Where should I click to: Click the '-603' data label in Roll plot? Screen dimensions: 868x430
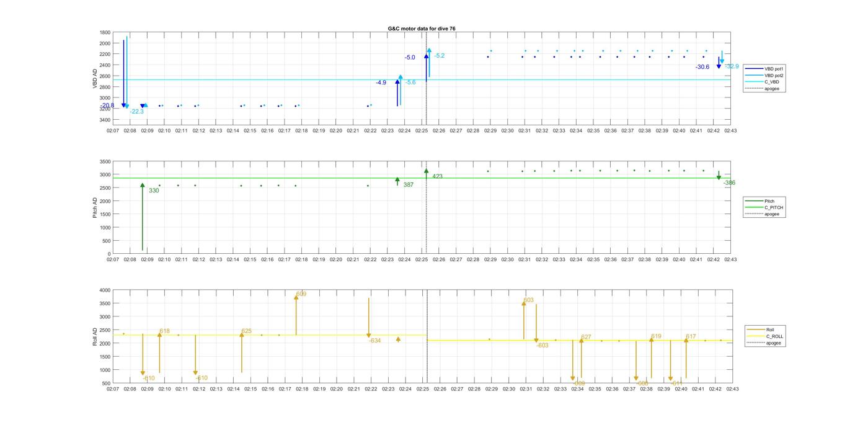[x=542, y=346]
